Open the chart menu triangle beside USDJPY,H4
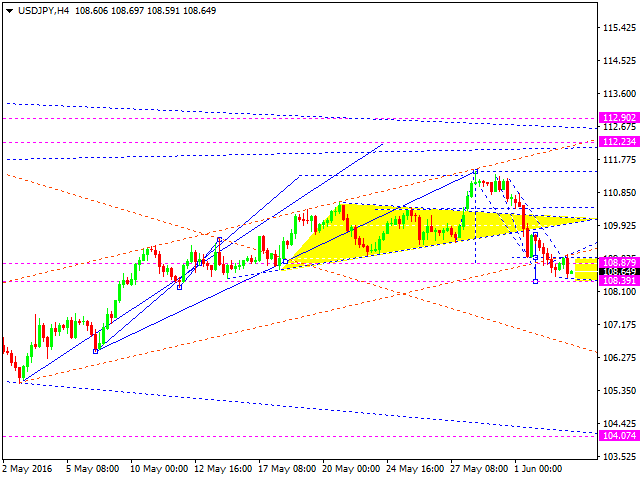Screen dimensions: 640x480 10,11
